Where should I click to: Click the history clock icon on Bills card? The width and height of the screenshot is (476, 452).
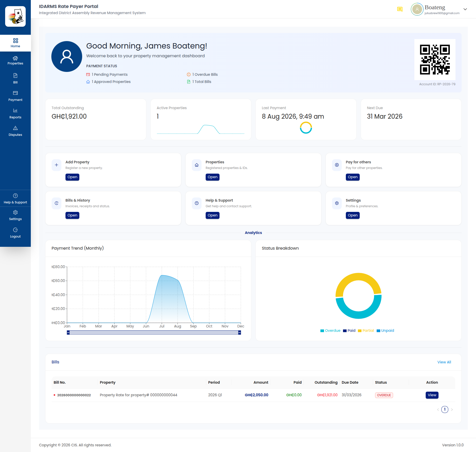pyautogui.click(x=56, y=203)
